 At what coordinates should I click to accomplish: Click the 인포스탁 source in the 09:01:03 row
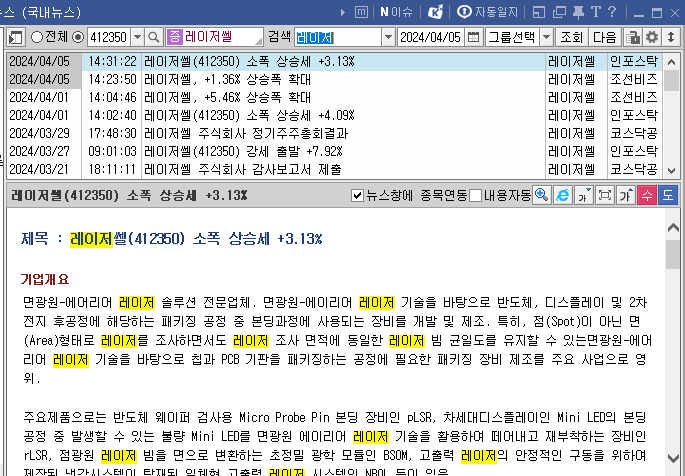click(x=634, y=151)
